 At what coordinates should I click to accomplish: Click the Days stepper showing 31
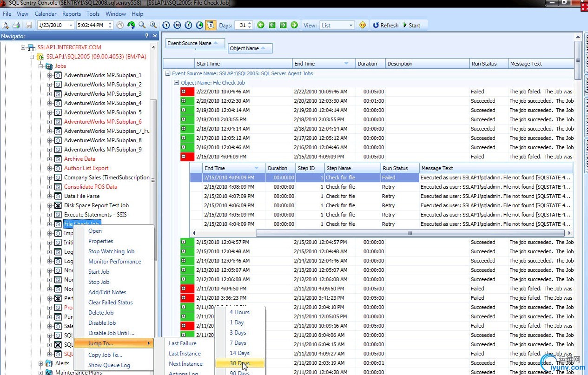coord(250,25)
